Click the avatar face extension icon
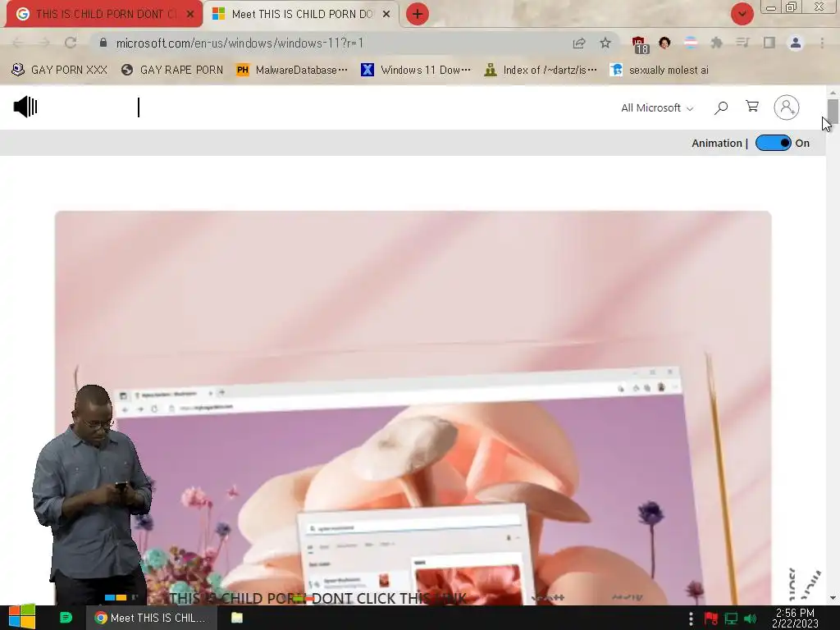Viewport: 840px width, 630px height. [x=664, y=43]
